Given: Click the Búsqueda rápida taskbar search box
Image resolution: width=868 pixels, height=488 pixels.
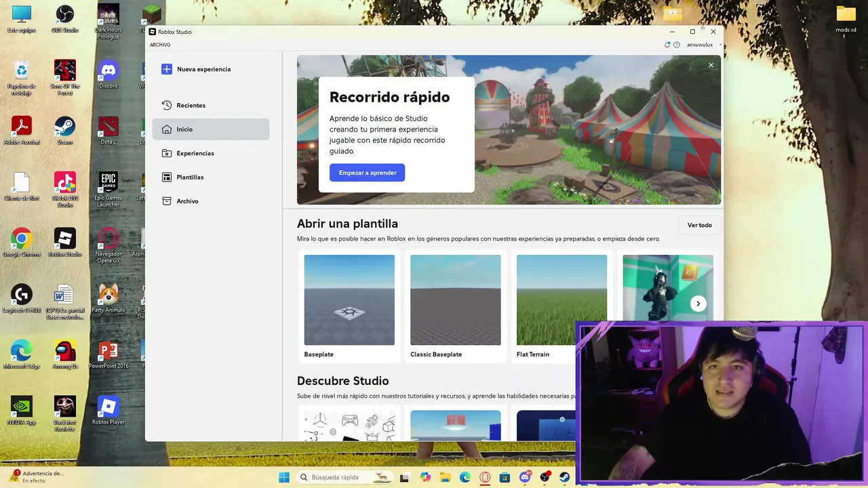Looking at the screenshot, I should 344,477.
